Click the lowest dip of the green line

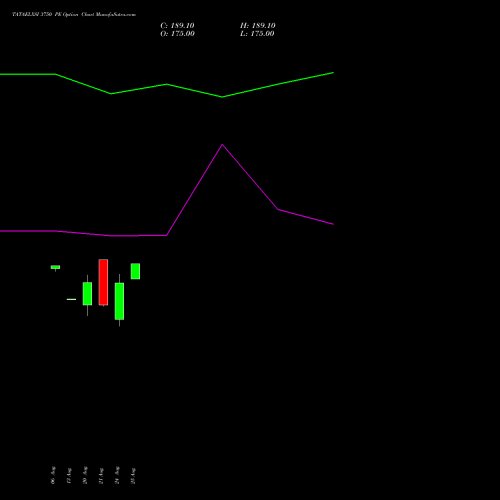(x=222, y=97)
